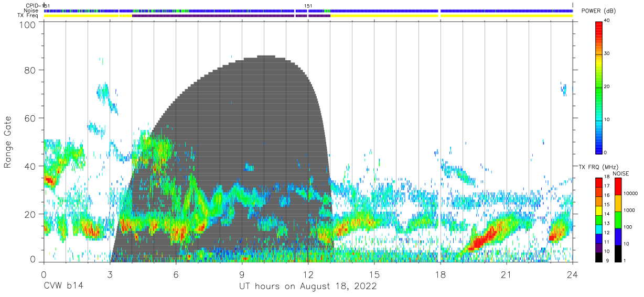
Task: Click the 3 tick label on the UT hours axis
Action: [110, 274]
